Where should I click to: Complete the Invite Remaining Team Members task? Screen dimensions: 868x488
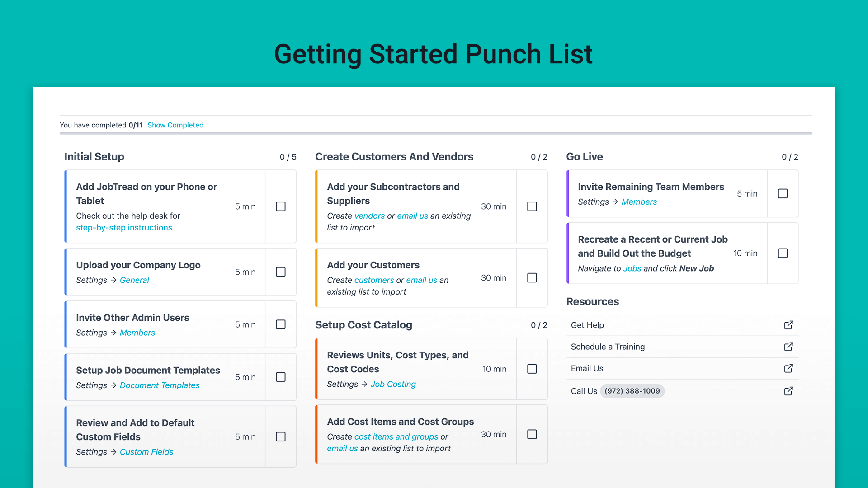pyautogui.click(x=783, y=193)
